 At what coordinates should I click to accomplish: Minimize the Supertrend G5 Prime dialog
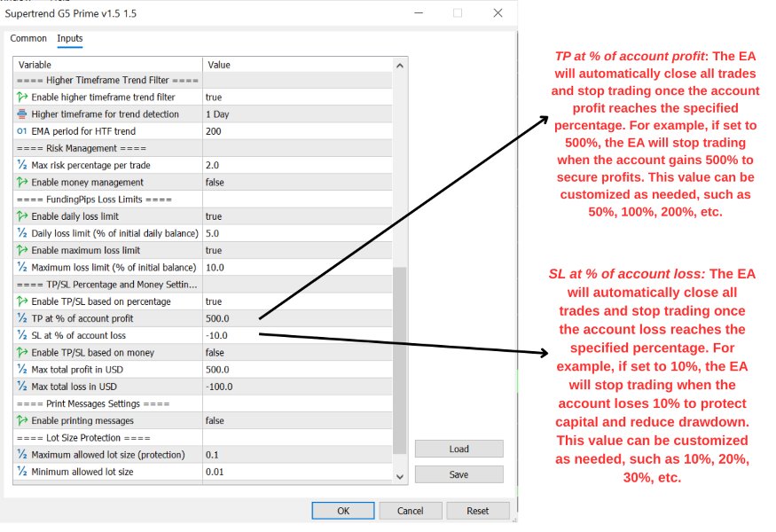[x=419, y=13]
